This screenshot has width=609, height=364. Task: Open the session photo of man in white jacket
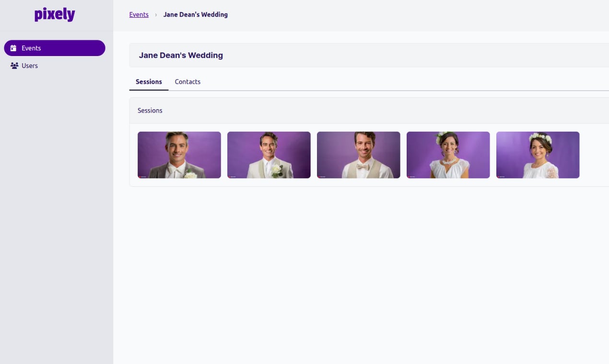pos(269,155)
